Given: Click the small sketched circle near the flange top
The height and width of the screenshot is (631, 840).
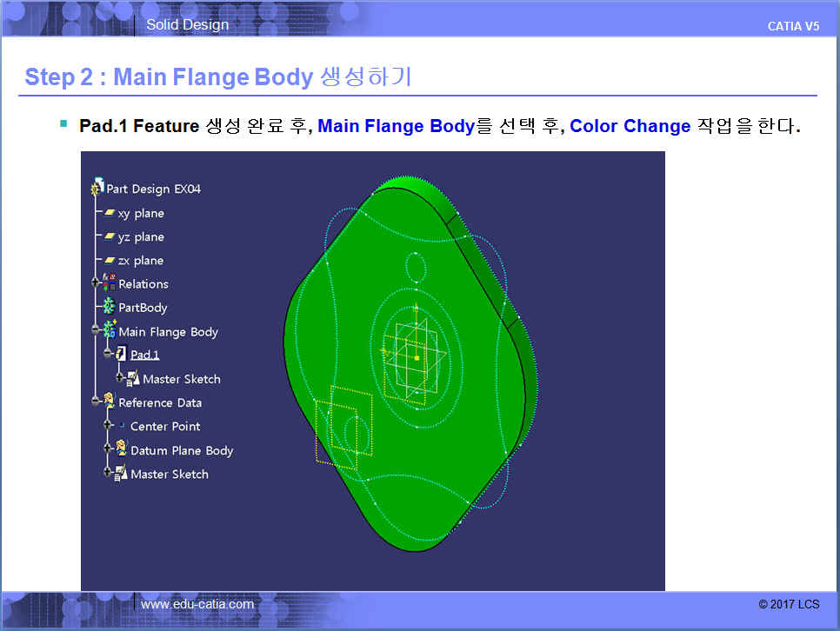Looking at the screenshot, I should click(x=417, y=268).
